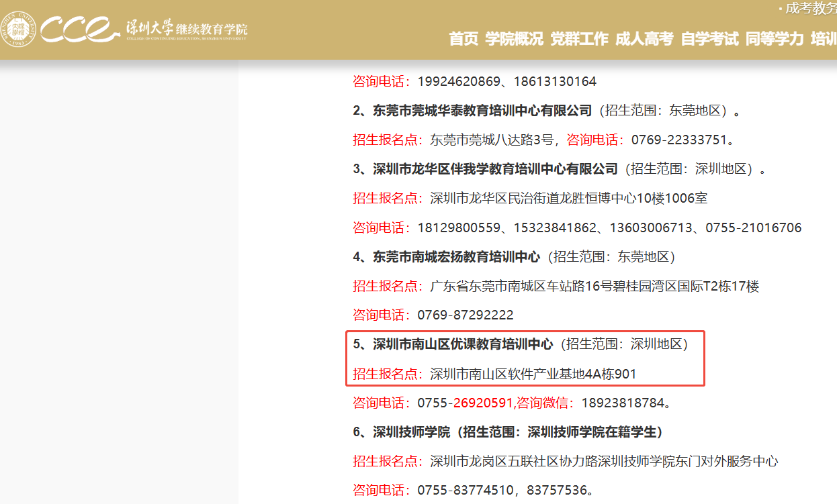Click the 深圳大学继续教育学院 title logo
Screen dimensions: 837x504
[186, 30]
